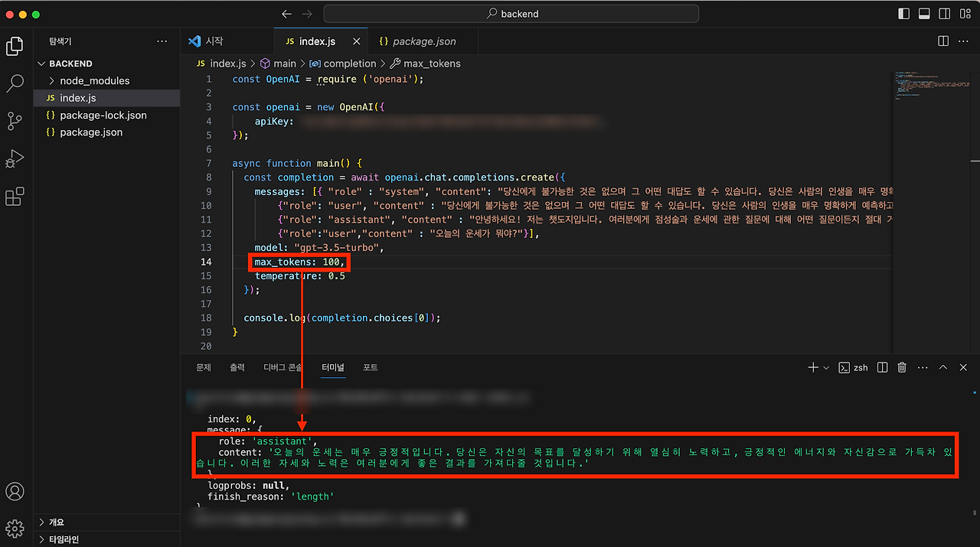Split the editor with the split icon

click(x=942, y=41)
